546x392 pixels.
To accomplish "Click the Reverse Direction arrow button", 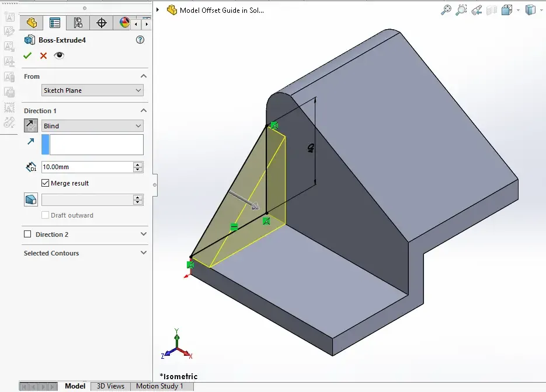I will click(x=31, y=125).
